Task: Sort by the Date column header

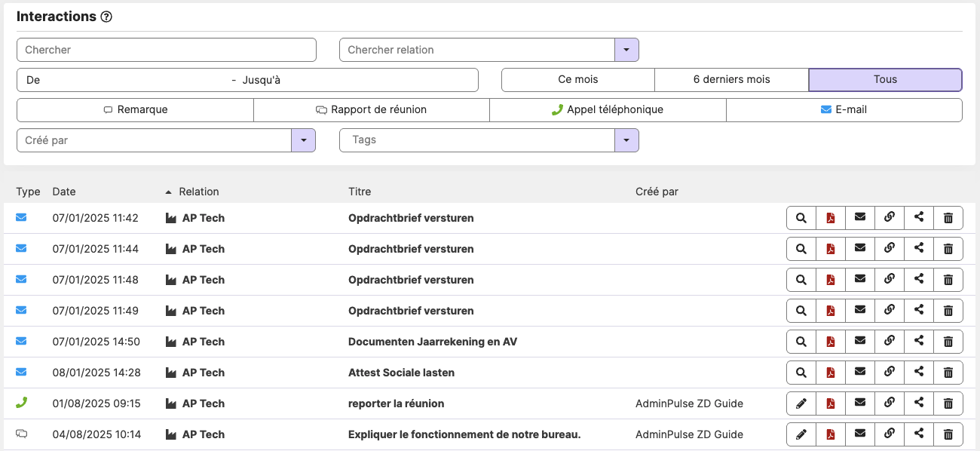Action: click(x=64, y=192)
